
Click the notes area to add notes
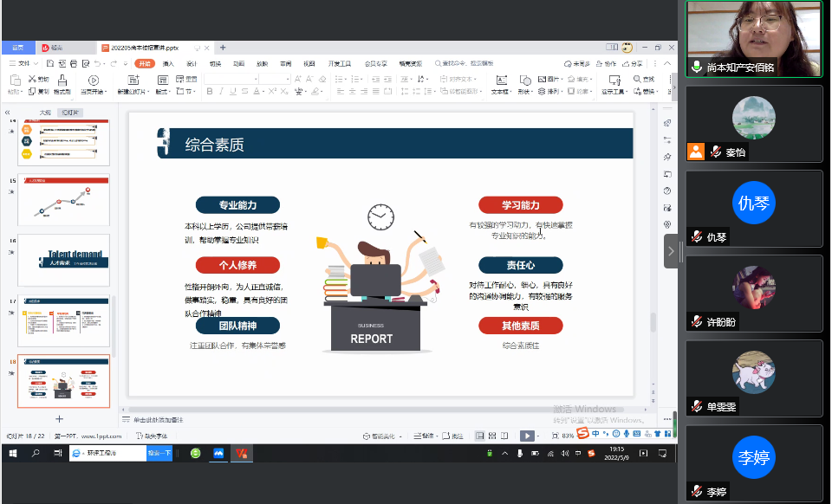pos(160,420)
